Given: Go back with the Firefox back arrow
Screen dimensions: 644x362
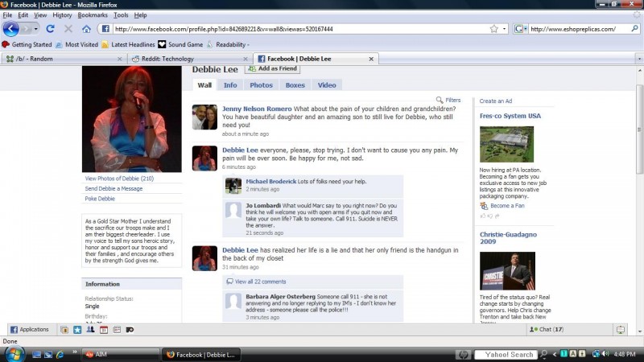Looking at the screenshot, I should [x=10, y=29].
